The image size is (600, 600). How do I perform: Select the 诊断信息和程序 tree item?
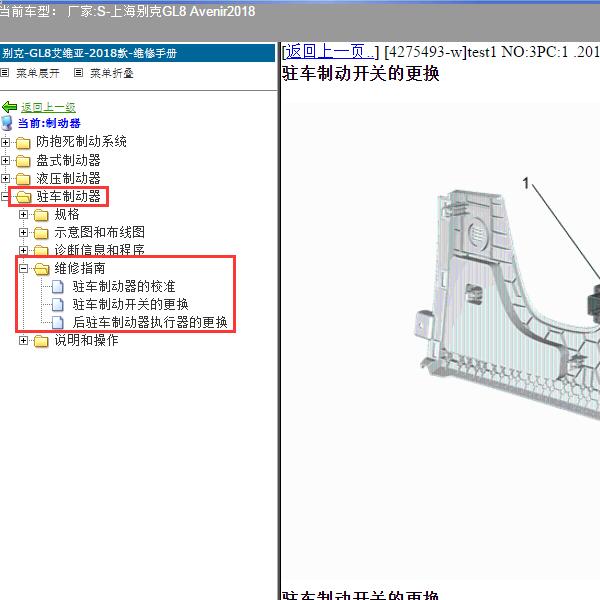click(99, 249)
